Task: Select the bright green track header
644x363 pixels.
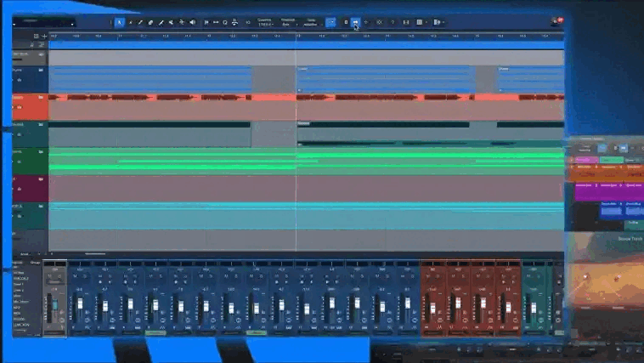Action: point(30,162)
